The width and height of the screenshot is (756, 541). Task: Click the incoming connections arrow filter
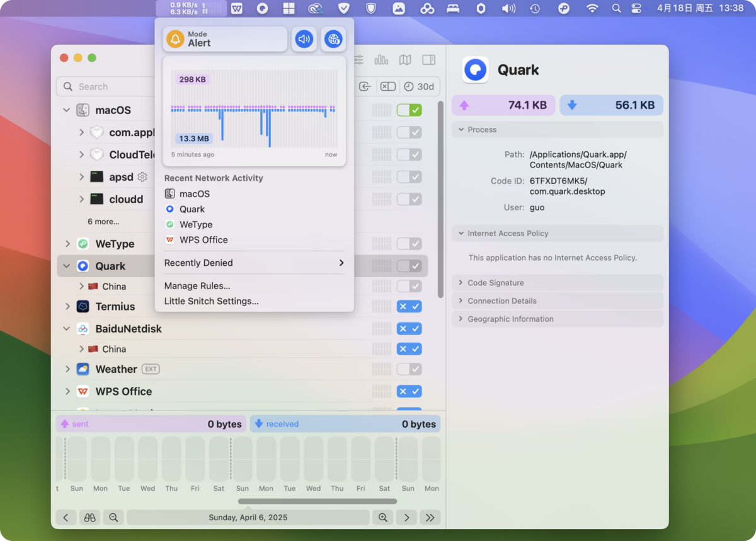365,86
